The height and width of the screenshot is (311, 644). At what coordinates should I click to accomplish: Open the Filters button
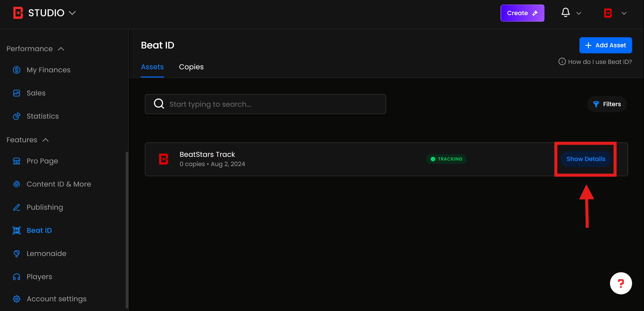tap(607, 104)
